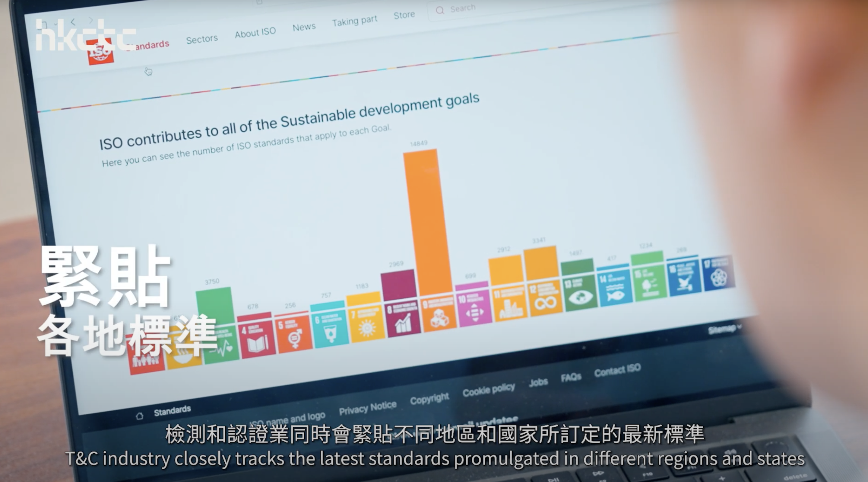The image size is (868, 482).
Task: Open the Cookie policy link
Action: (x=489, y=390)
